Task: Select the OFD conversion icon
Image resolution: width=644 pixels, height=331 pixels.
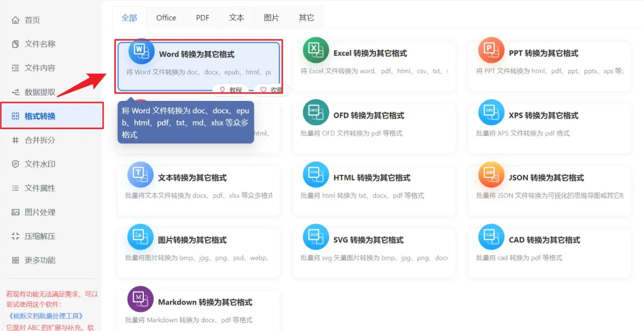Action: [x=316, y=112]
